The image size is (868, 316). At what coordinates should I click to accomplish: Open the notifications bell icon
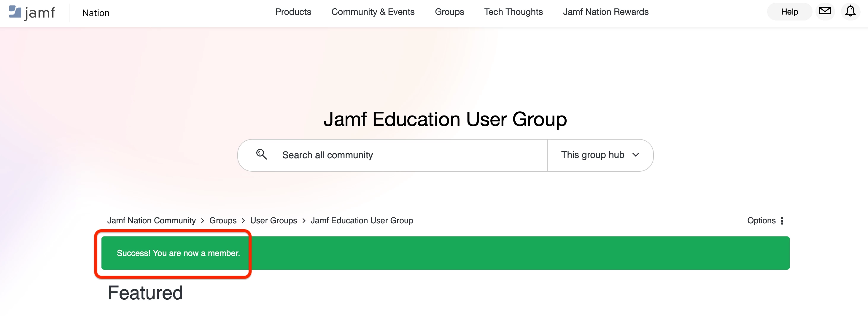850,12
